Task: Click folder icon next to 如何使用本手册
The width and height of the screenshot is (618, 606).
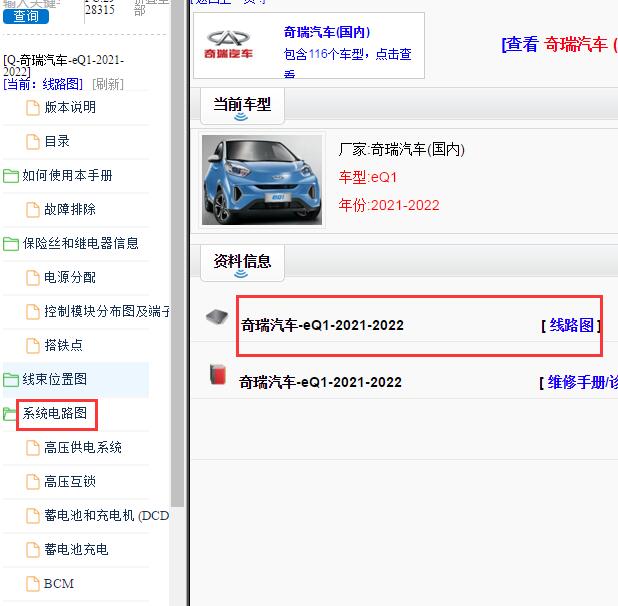Action: point(11,176)
